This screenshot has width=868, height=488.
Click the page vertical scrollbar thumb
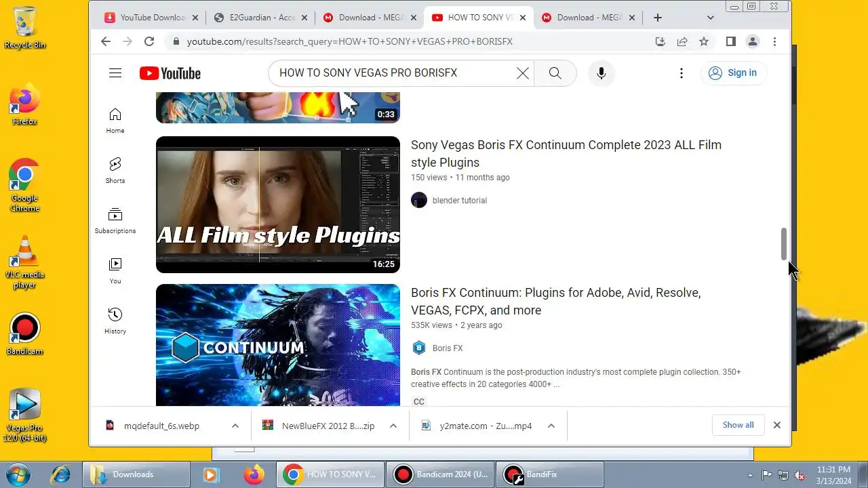[784, 244]
